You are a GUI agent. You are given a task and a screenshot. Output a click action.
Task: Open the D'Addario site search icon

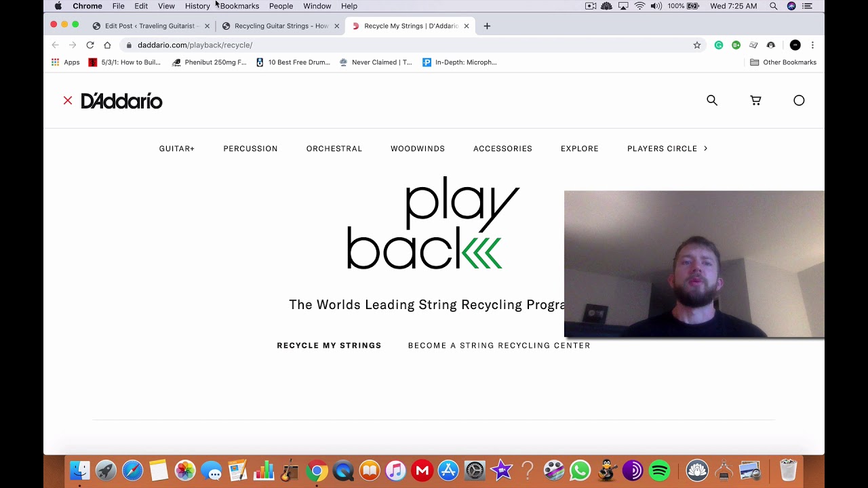point(712,100)
